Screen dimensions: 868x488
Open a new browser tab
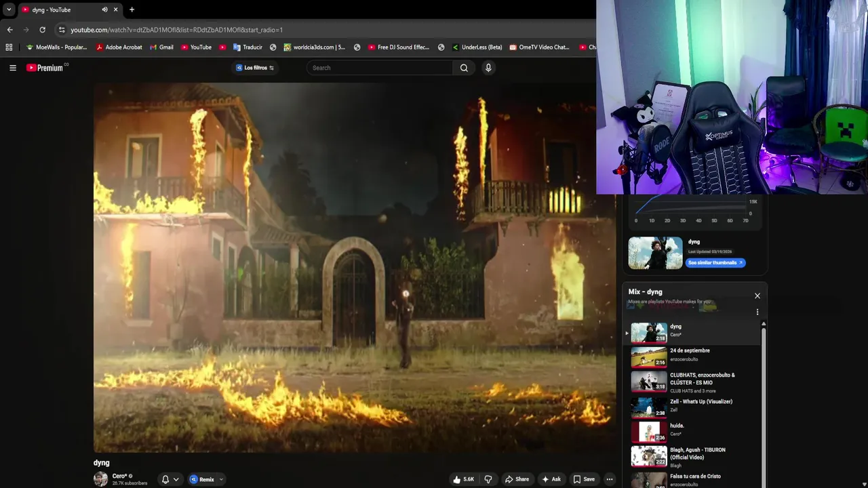(132, 9)
